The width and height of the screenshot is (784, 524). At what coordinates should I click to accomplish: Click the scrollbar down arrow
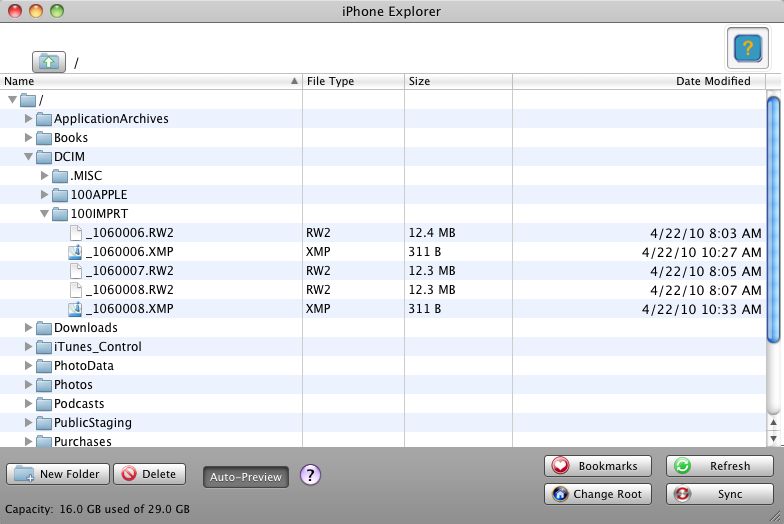coord(774,438)
